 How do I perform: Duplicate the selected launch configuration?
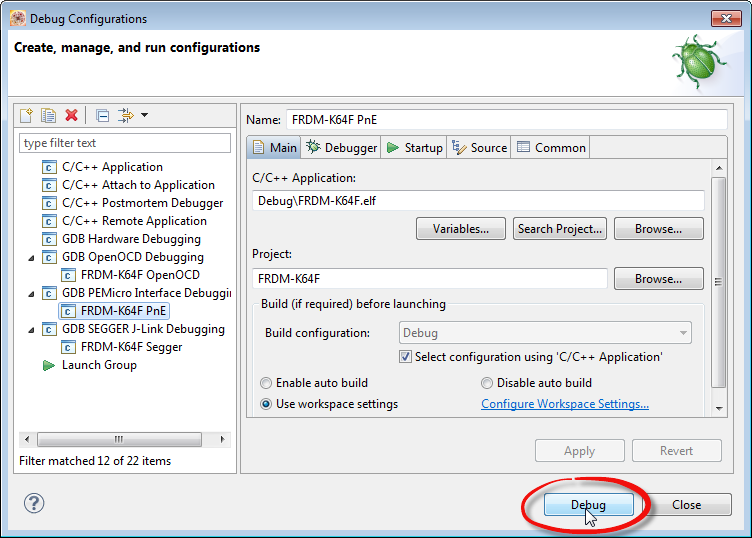[48, 116]
